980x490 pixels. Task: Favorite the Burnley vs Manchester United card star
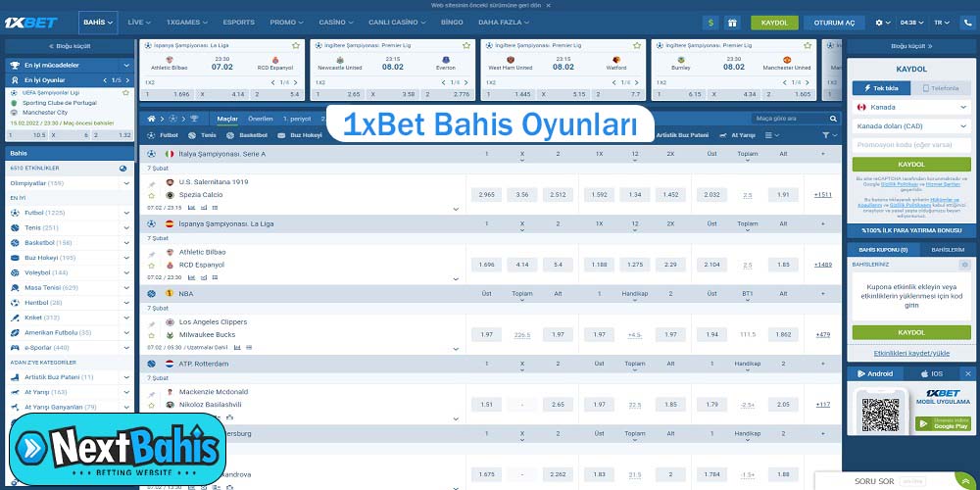coord(808,46)
